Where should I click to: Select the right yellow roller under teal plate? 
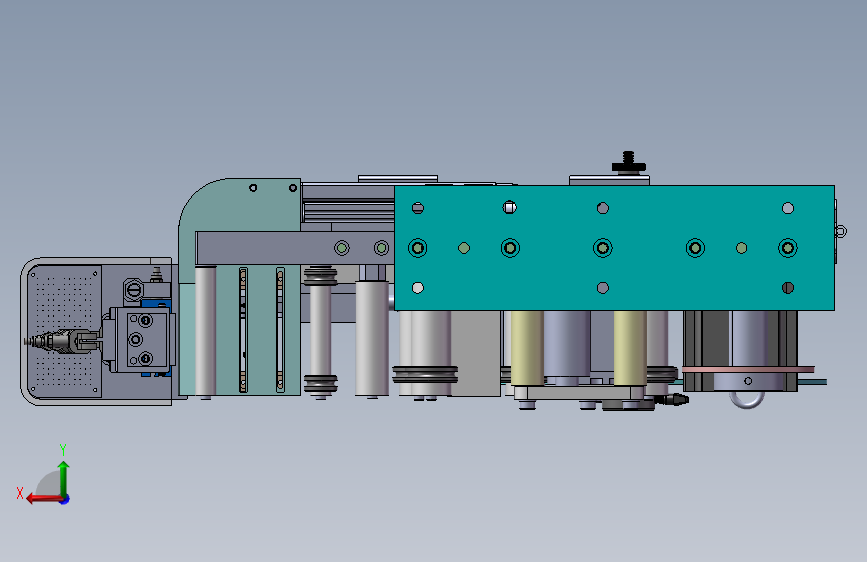click(630, 348)
